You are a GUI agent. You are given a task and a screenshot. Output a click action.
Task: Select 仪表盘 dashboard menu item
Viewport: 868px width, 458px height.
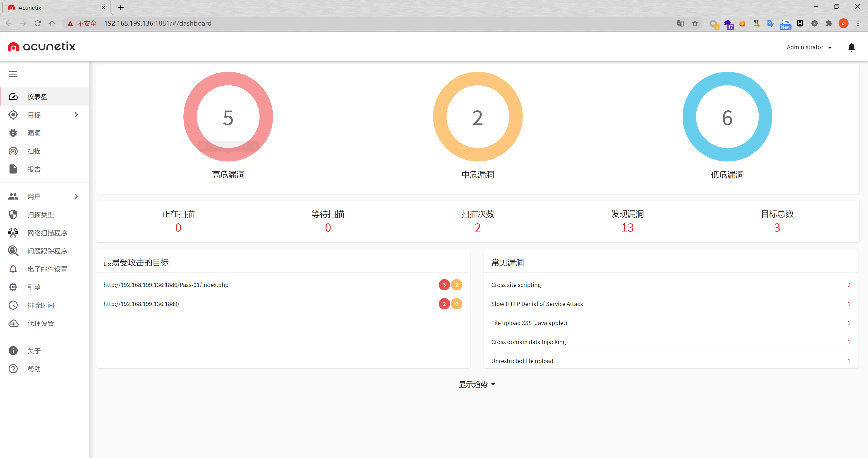pyautogui.click(x=37, y=97)
